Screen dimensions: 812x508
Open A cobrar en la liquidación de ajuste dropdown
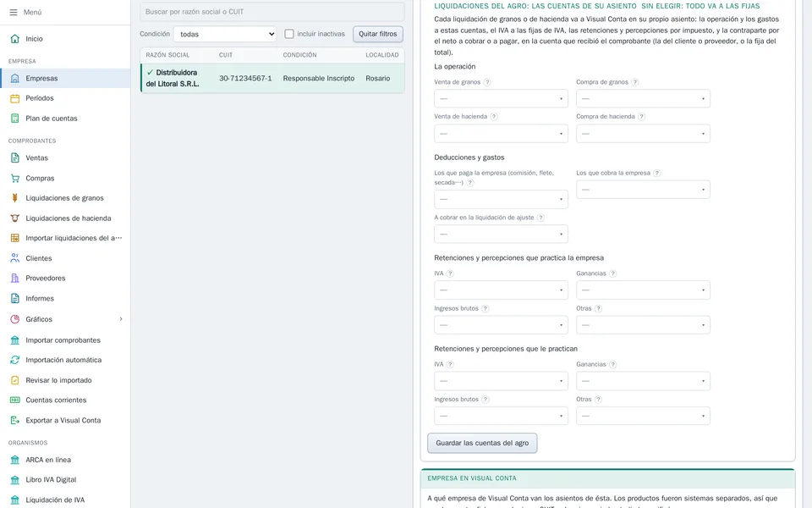click(501, 235)
